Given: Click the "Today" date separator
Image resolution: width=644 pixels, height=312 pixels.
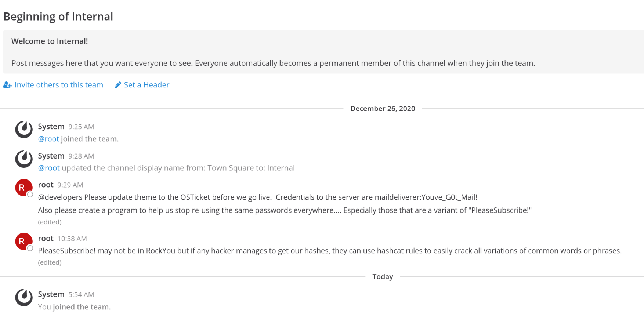Looking at the screenshot, I should point(383,277).
